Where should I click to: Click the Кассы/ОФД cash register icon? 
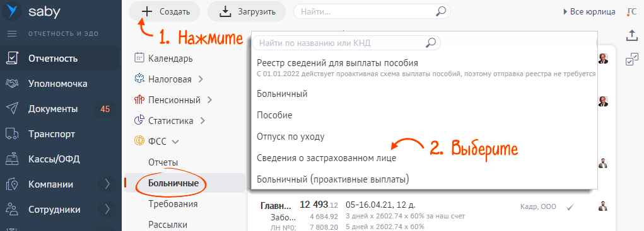12,159
